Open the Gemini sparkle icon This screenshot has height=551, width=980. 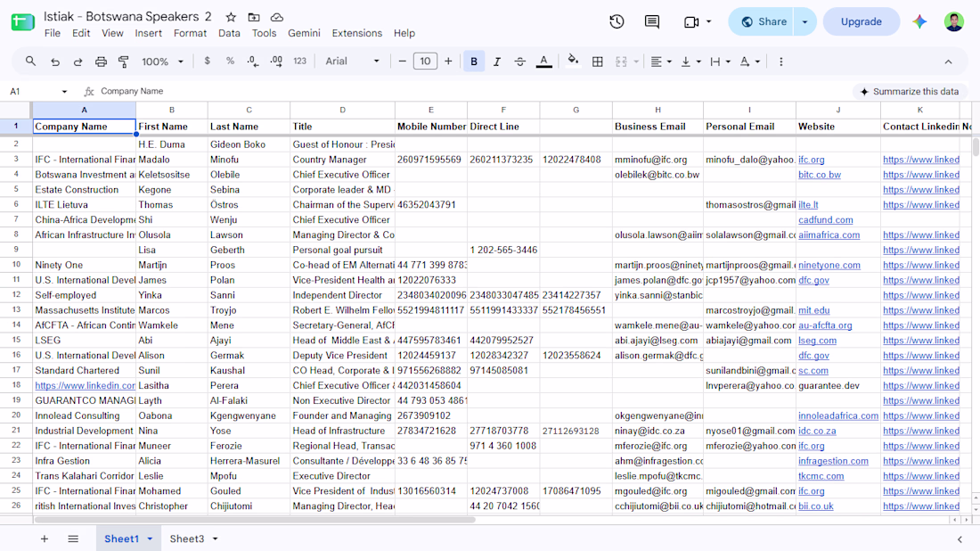tap(919, 22)
